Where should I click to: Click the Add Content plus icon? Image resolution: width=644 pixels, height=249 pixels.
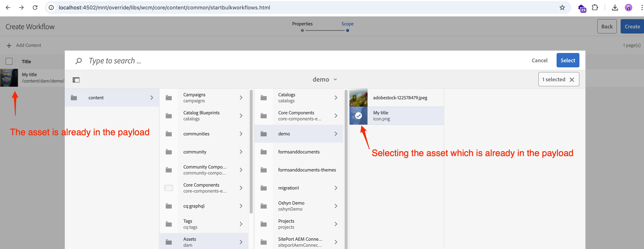(x=9, y=46)
